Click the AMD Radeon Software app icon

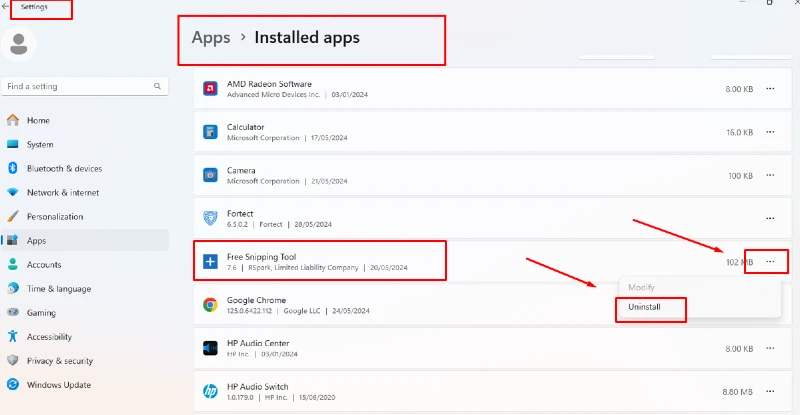click(210, 89)
